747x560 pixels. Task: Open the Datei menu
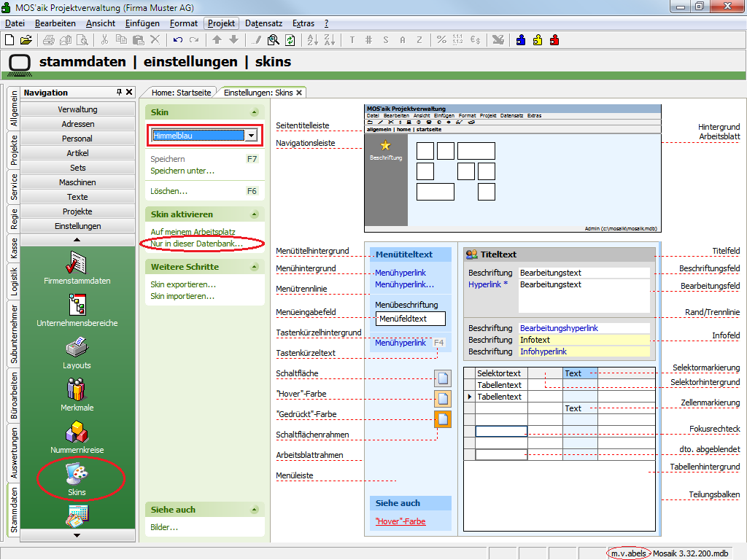(15, 23)
